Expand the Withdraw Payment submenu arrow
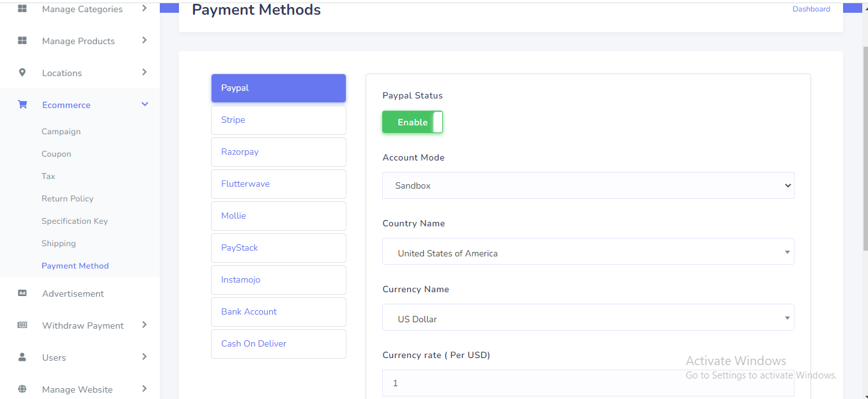The width and height of the screenshot is (868, 399). 144,325
